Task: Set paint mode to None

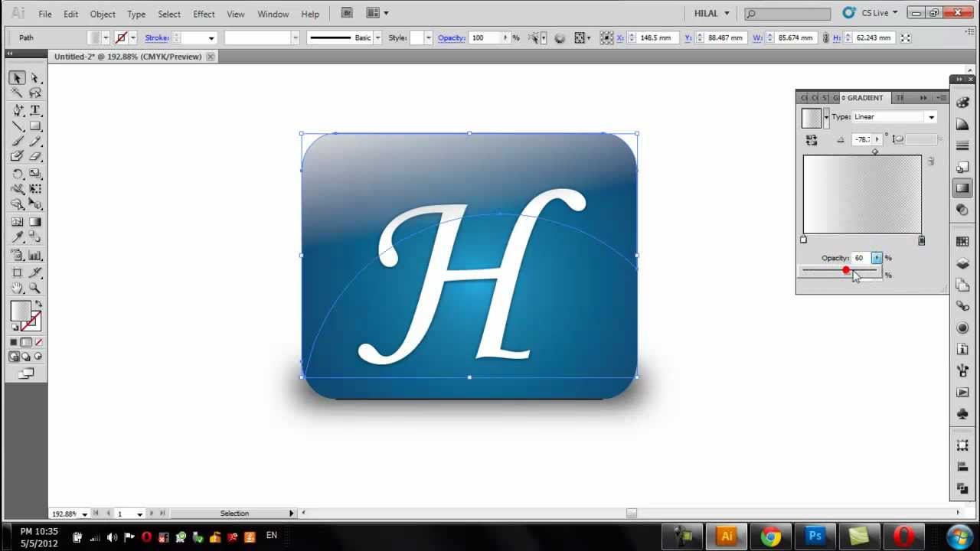Action: 38,342
